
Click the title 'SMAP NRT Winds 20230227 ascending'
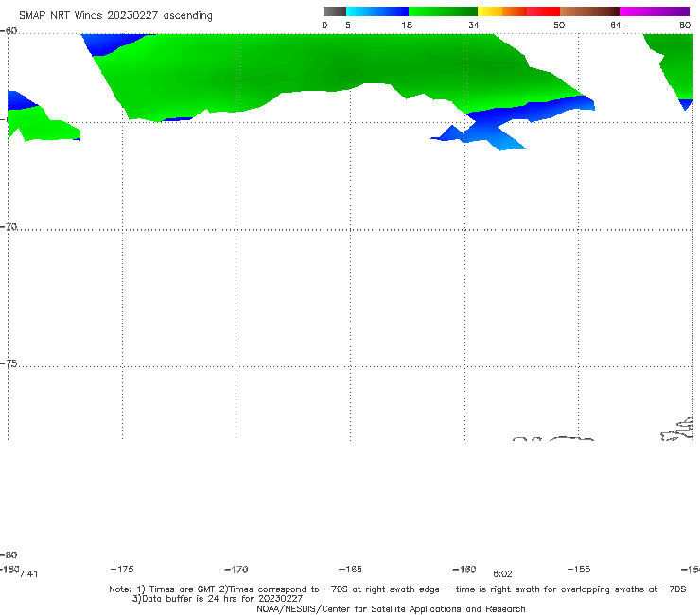coord(115,15)
